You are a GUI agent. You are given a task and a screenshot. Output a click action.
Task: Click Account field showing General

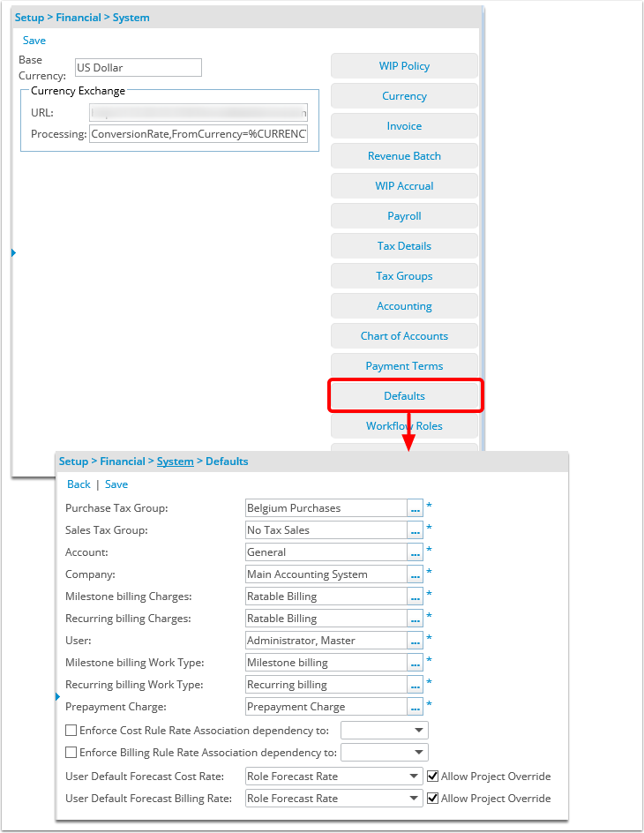coord(326,552)
